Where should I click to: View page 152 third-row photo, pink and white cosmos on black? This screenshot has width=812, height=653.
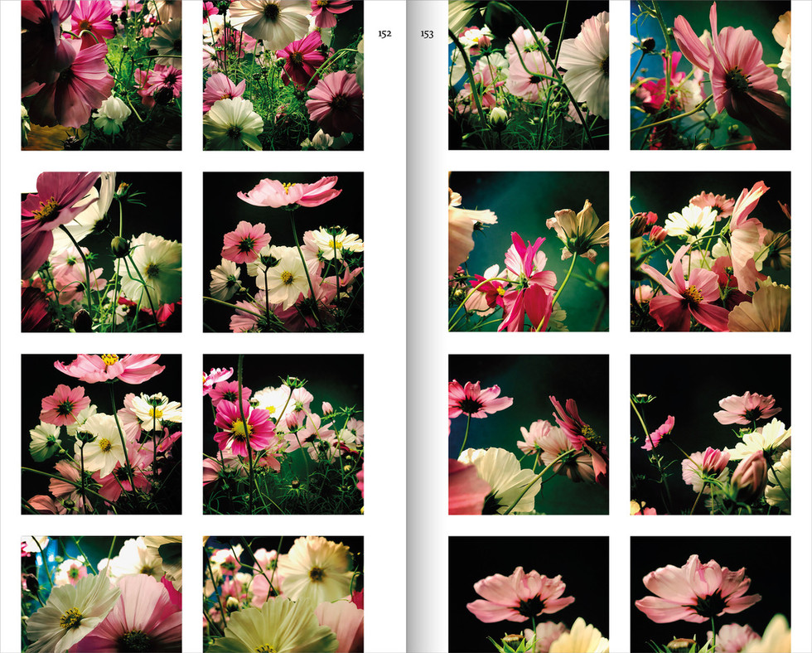pyautogui.click(x=101, y=434)
